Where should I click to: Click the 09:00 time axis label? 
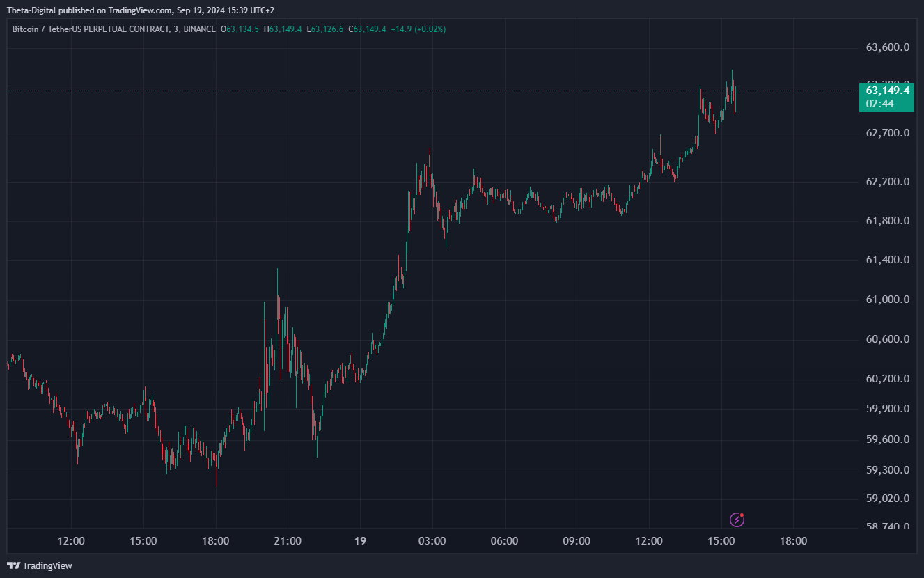tap(577, 541)
